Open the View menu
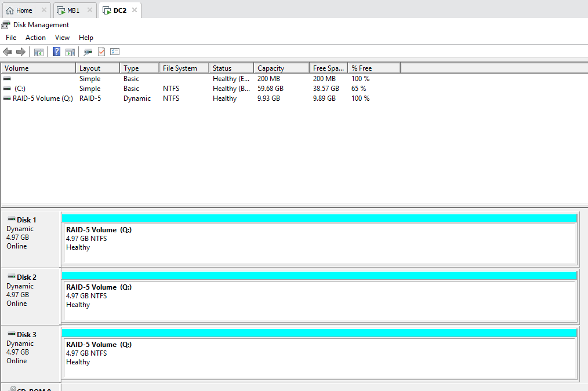The height and width of the screenshot is (391, 588). (x=62, y=38)
